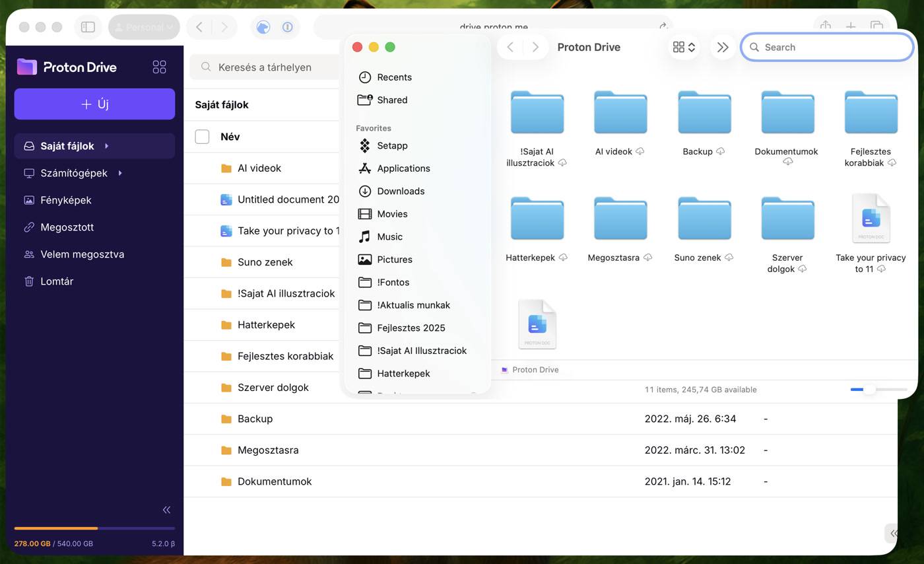Collapse the Proton Drive sidebar
The image size is (924, 564).
[x=166, y=510]
